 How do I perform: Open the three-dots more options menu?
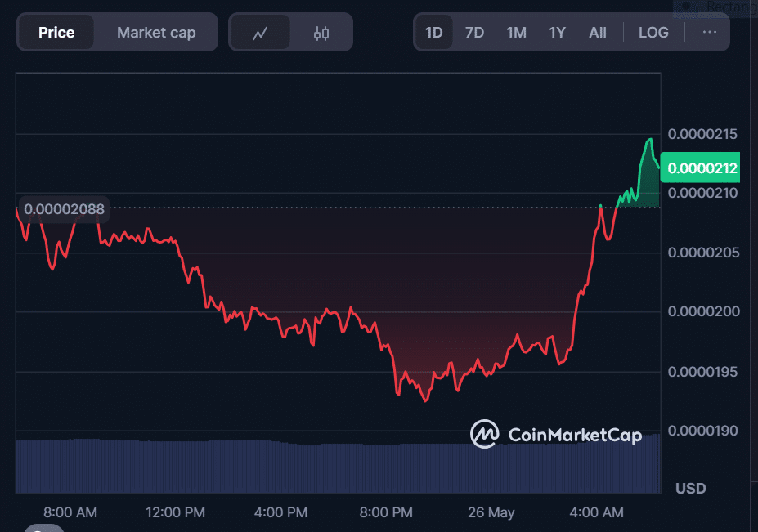click(x=709, y=33)
